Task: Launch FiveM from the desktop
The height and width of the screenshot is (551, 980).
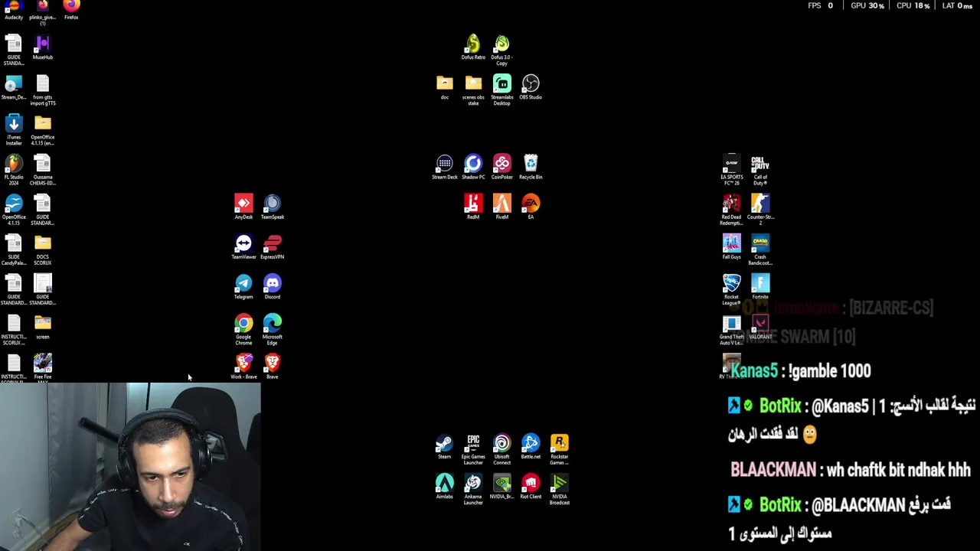Action: 501,207
